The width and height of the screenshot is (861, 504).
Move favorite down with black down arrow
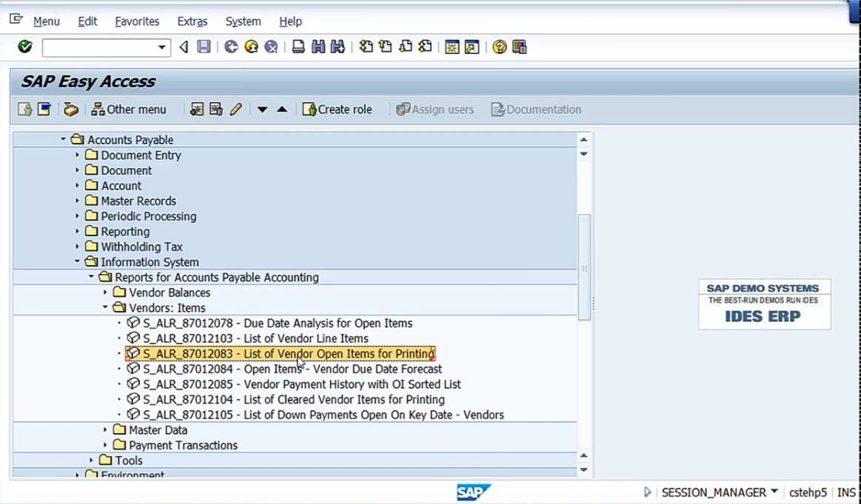click(x=263, y=110)
